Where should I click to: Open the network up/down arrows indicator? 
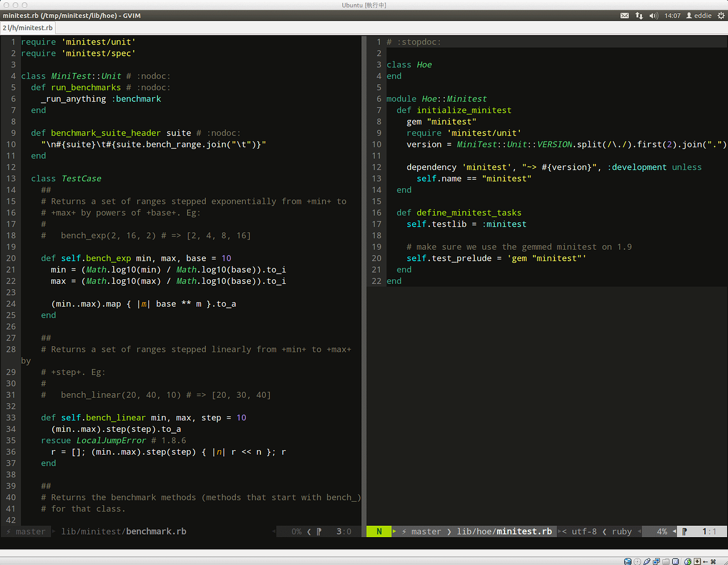(639, 15)
